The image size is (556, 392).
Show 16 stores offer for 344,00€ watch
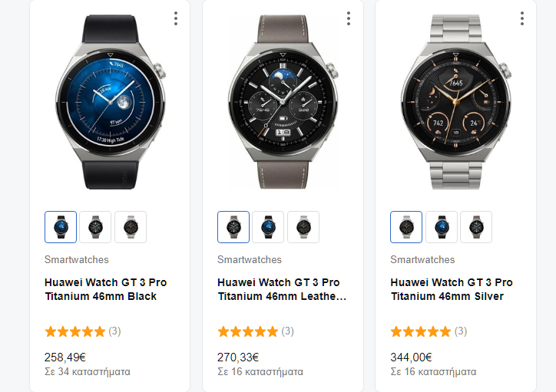[x=433, y=372]
